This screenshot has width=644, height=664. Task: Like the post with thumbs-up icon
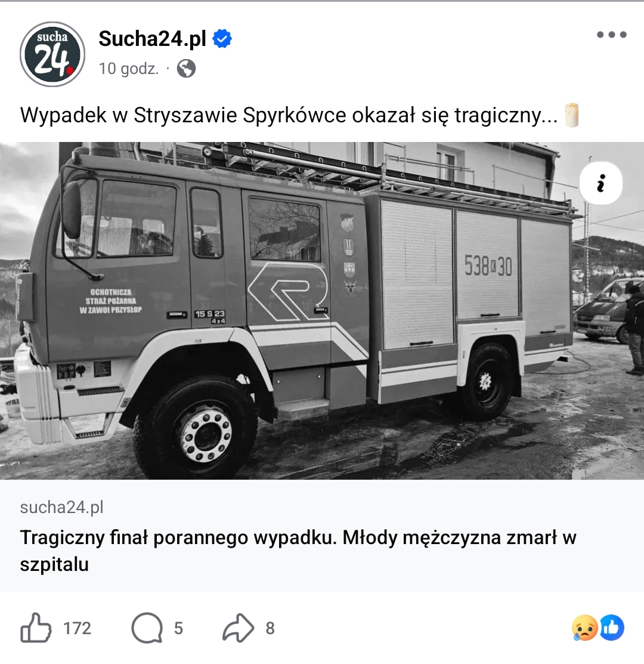[36, 628]
